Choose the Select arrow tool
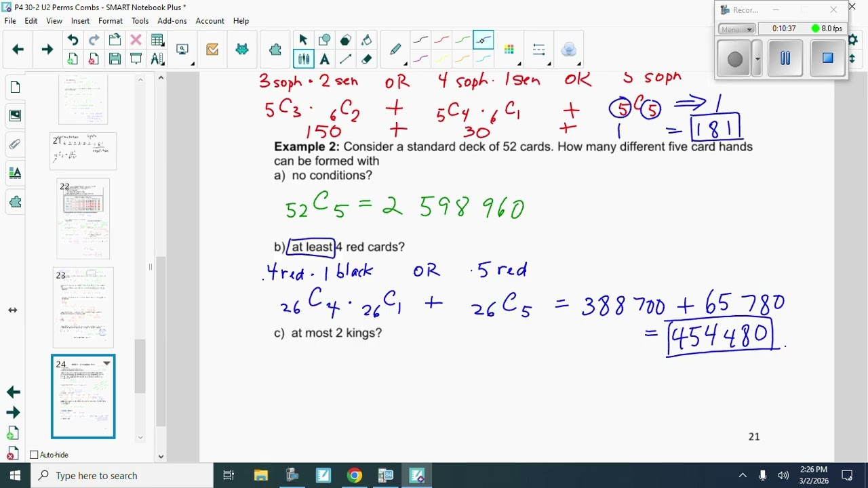This screenshot has height=488, width=868. coord(303,40)
